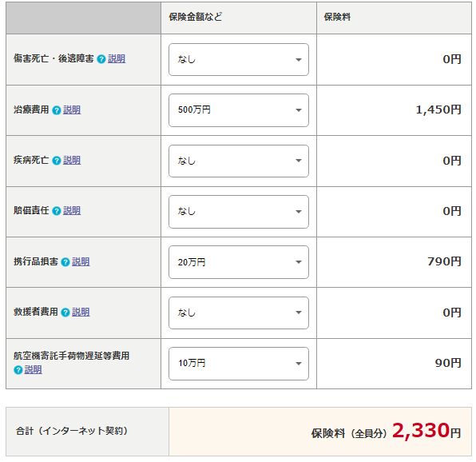The image size is (476, 462).
Task: Open 説明 link under 航空機寄託手荷物遅延等費用
Action: click(x=33, y=369)
